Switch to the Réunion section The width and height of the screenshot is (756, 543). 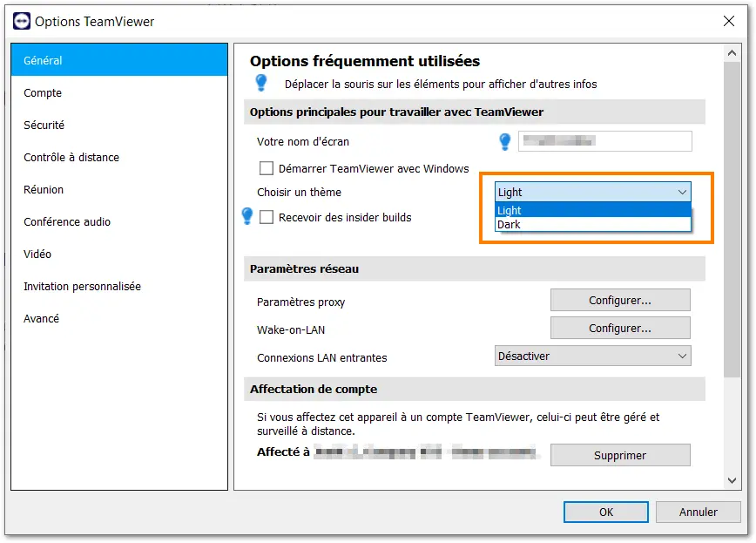pyautogui.click(x=119, y=189)
